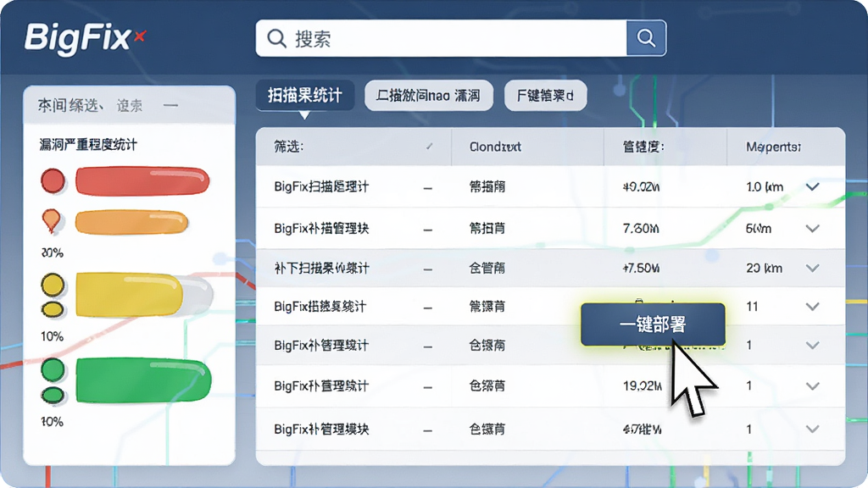
Task: Click the 筛选 column header
Action: tap(353, 147)
